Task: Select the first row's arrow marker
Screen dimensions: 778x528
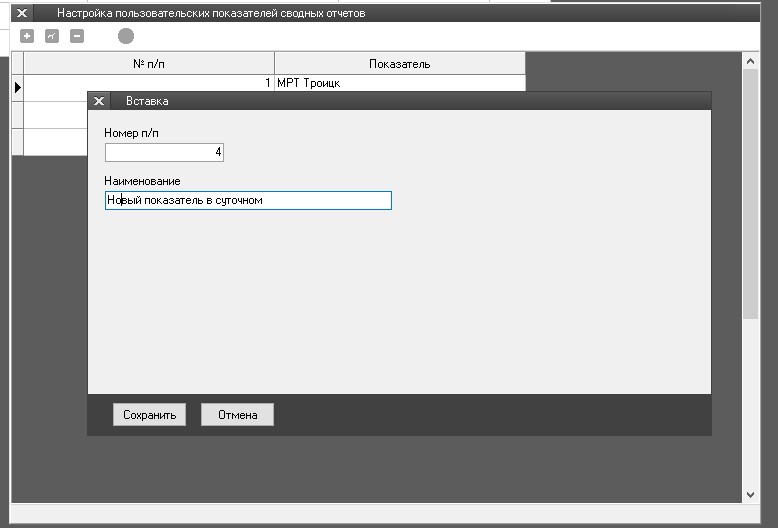Action: pos(17,86)
